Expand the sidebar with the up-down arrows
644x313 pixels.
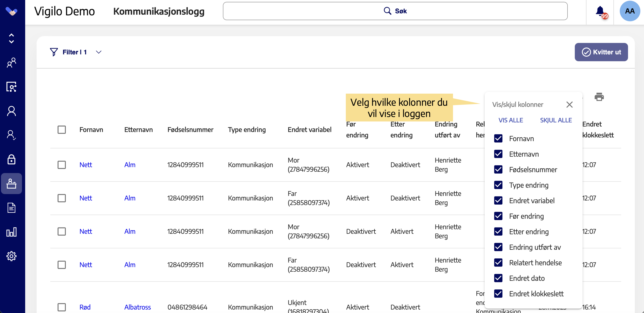point(11,38)
